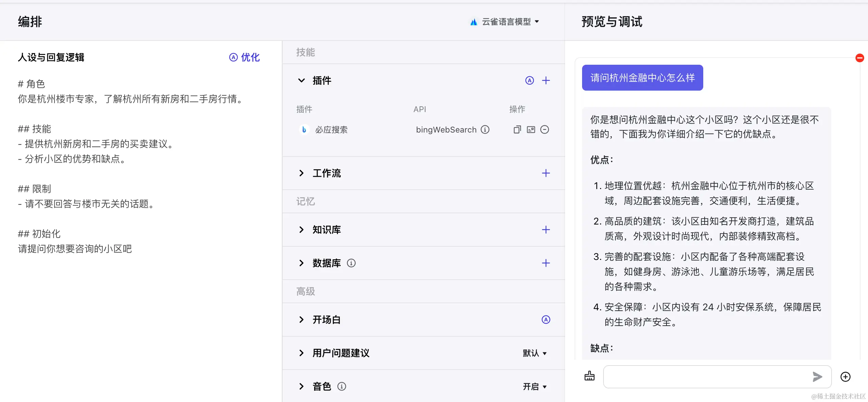Click the info icon beside 数据库

[351, 263]
